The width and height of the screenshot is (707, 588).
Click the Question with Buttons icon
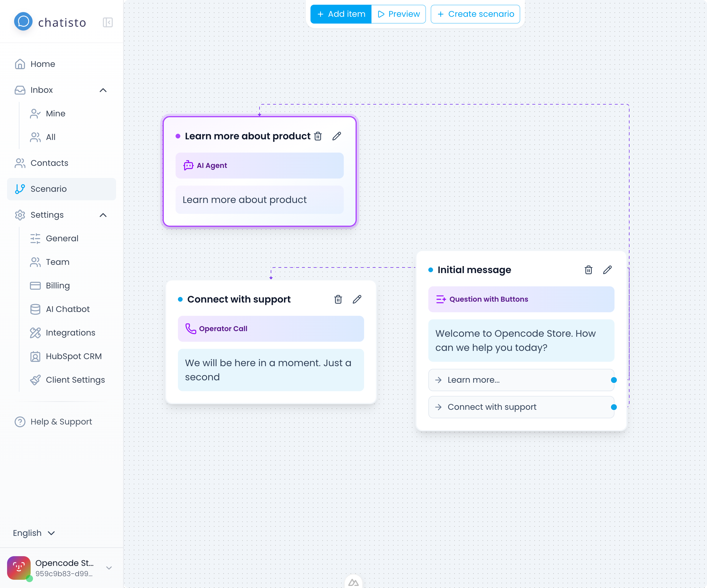tap(441, 299)
